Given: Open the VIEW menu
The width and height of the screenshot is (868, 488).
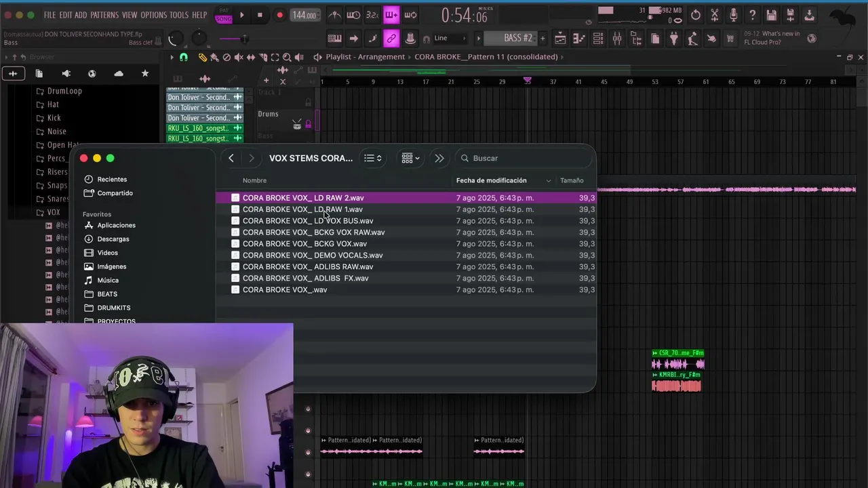Looking at the screenshot, I should 130,15.
